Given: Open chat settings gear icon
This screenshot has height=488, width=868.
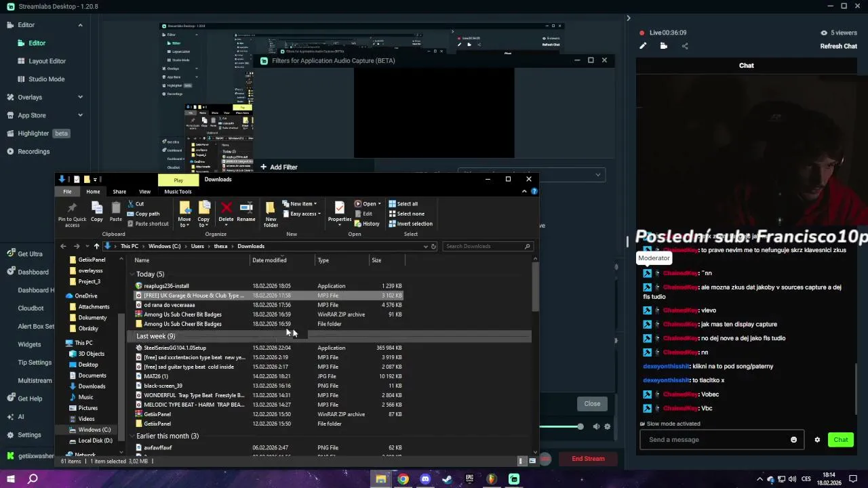Looking at the screenshot, I should (x=817, y=440).
